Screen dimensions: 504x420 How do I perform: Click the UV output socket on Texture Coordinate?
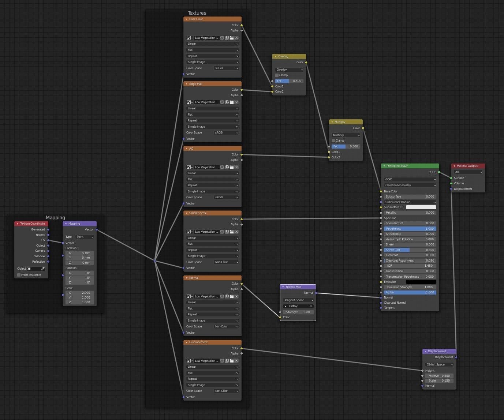click(x=48, y=240)
